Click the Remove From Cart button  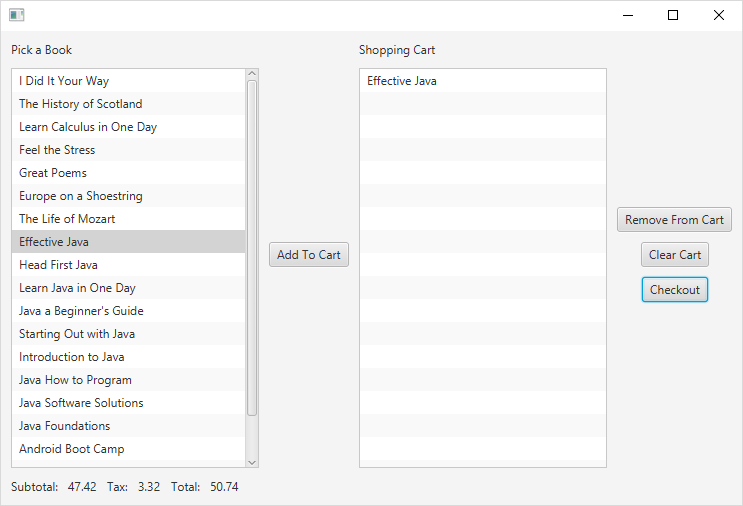tap(674, 220)
